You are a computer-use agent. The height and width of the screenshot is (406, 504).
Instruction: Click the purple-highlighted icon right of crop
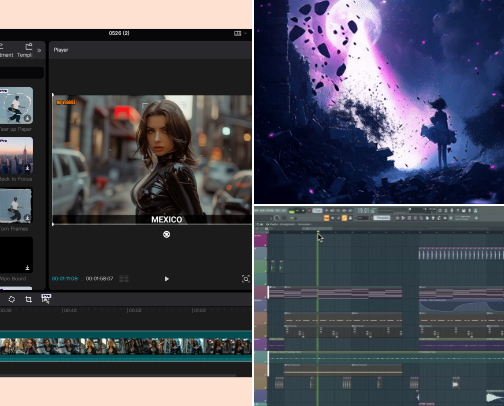pyautogui.click(x=46, y=299)
